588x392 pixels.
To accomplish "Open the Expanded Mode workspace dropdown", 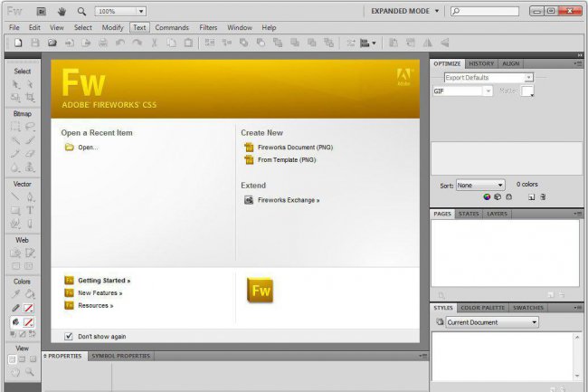I will pos(405,11).
